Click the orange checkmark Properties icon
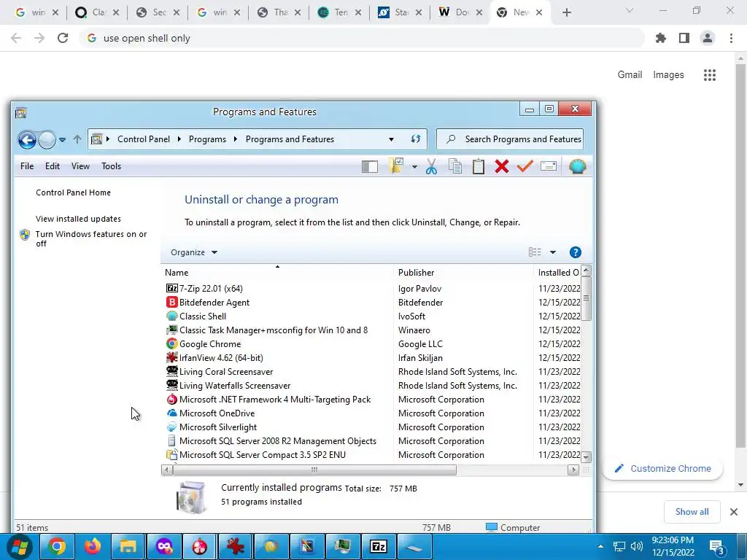Image resolution: width=747 pixels, height=560 pixels. [x=525, y=167]
